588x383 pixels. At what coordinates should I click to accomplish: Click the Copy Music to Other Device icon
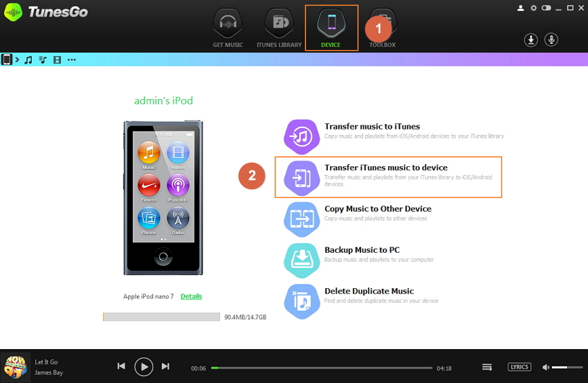tap(301, 218)
